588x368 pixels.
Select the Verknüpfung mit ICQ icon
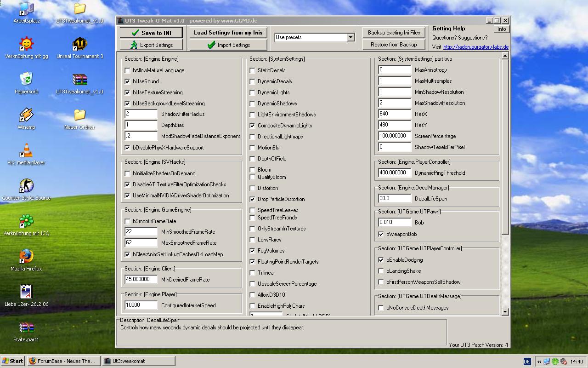(x=26, y=225)
